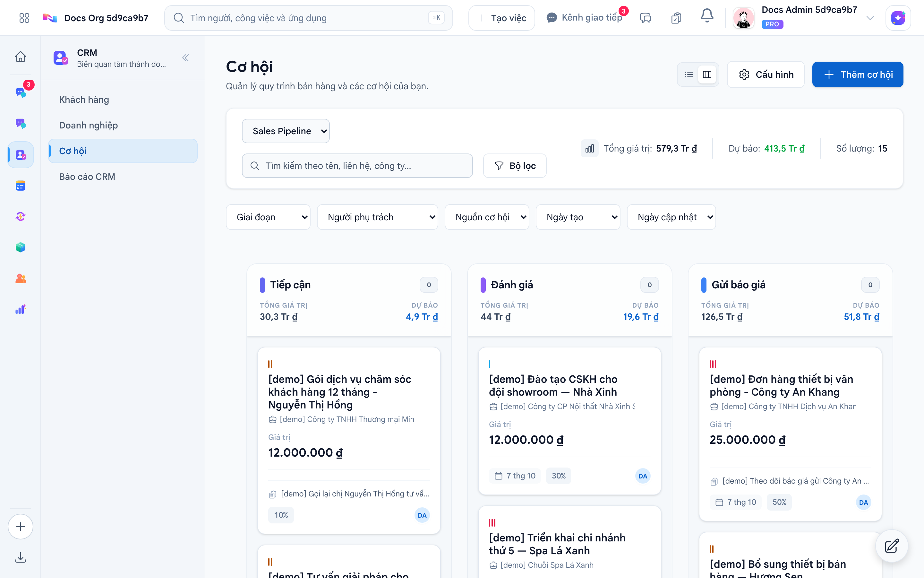Open Kênh giao tiếp
This screenshot has width=924, height=578.
[x=584, y=18]
